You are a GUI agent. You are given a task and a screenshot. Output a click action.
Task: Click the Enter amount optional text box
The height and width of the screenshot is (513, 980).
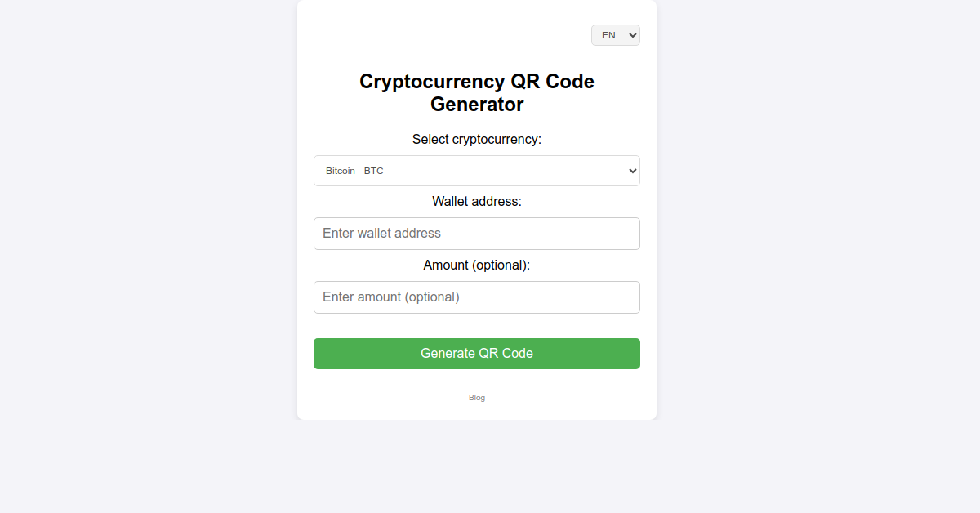[x=390, y=297]
